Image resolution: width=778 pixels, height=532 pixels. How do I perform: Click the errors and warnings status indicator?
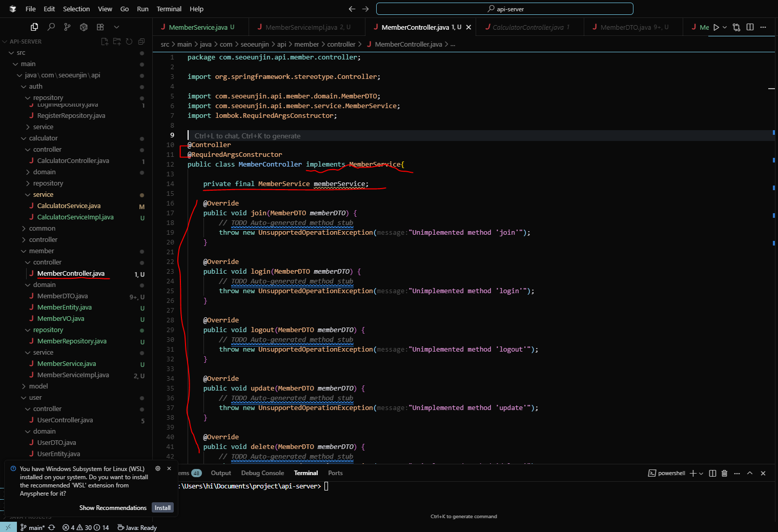[x=86, y=527]
